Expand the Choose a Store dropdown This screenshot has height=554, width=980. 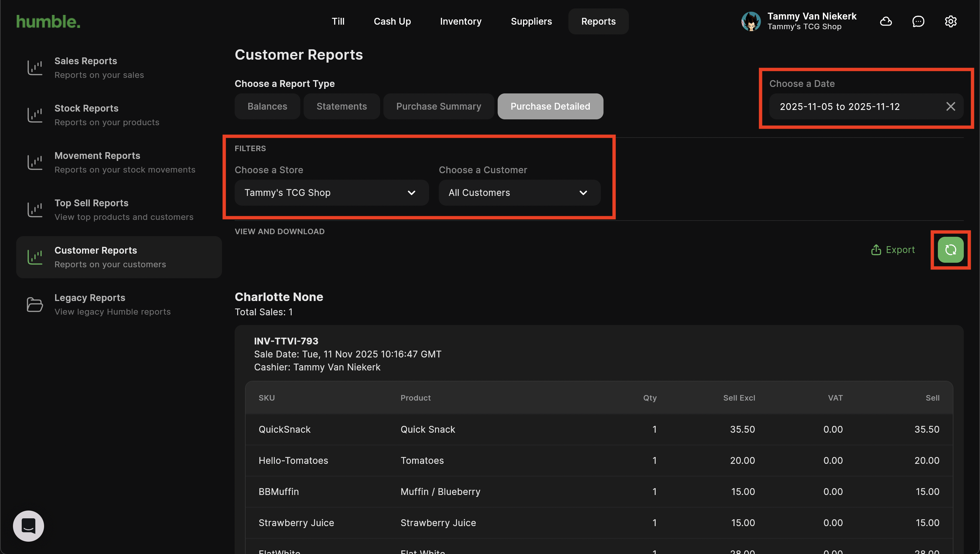[331, 193]
